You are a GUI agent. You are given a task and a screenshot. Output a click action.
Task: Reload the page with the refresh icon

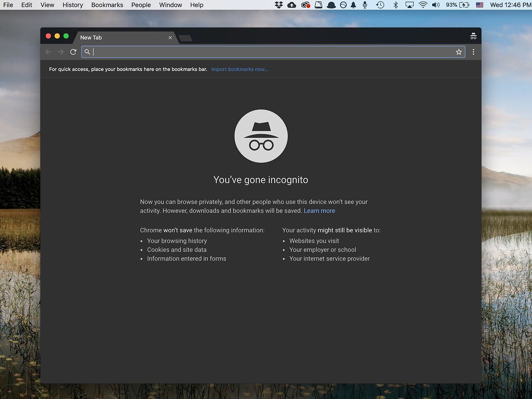pyautogui.click(x=73, y=52)
